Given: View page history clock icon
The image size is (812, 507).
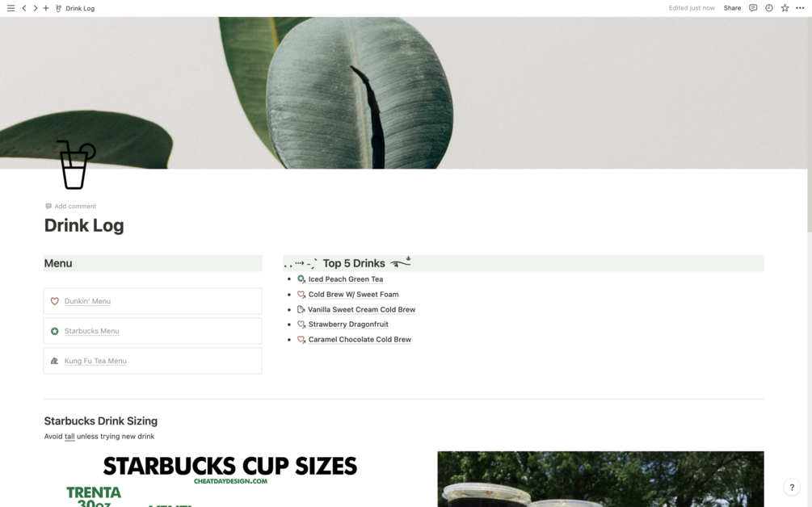Looking at the screenshot, I should pyautogui.click(x=769, y=8).
